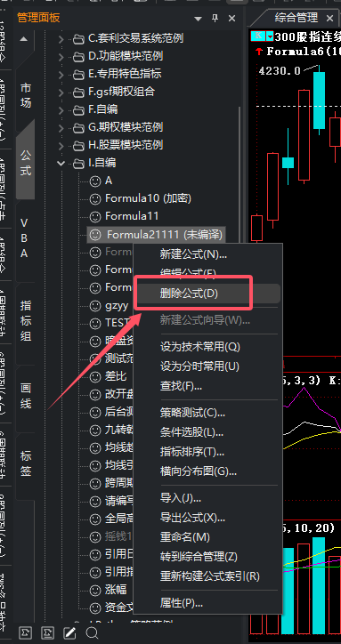Select the Formula21111 (未编译) tree row
Viewport: 341px width, 644px height.
[156, 235]
